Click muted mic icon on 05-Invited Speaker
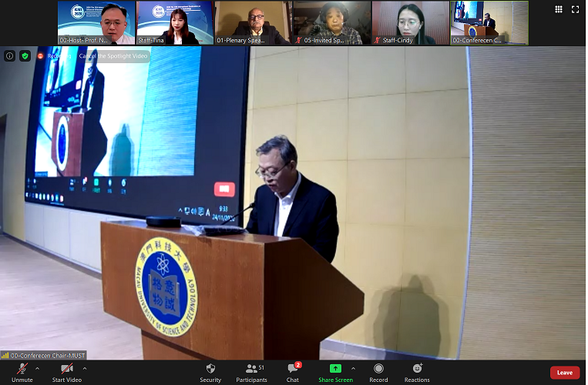This screenshot has width=588, height=385. click(x=298, y=40)
